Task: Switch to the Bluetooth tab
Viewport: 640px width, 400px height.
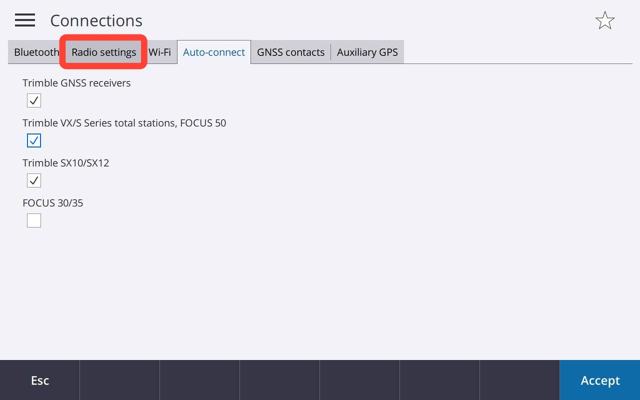Action: [36, 52]
